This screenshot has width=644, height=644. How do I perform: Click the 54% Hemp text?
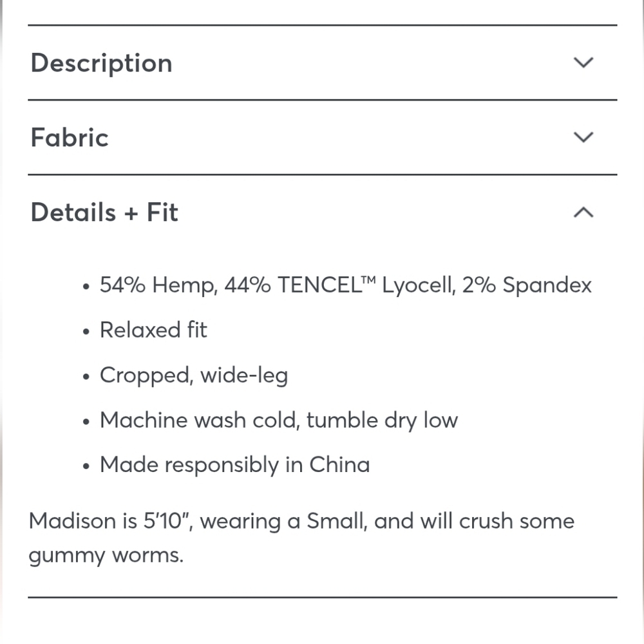pos(158,285)
